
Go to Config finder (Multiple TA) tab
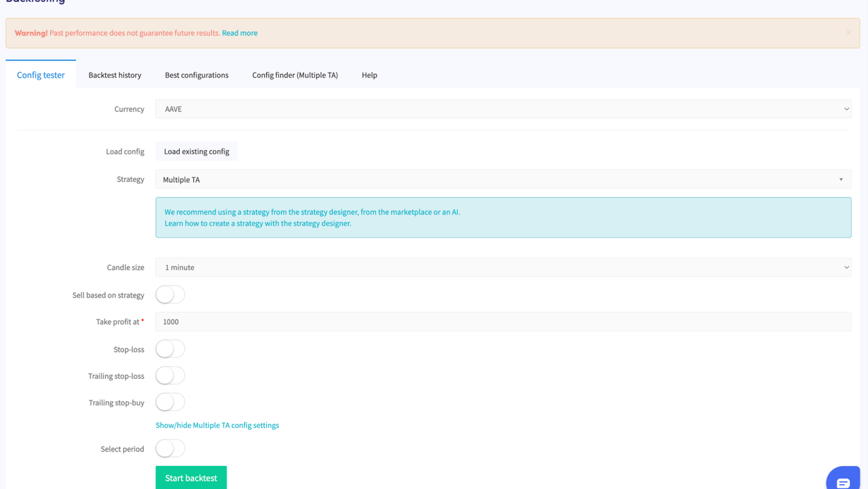coord(295,75)
